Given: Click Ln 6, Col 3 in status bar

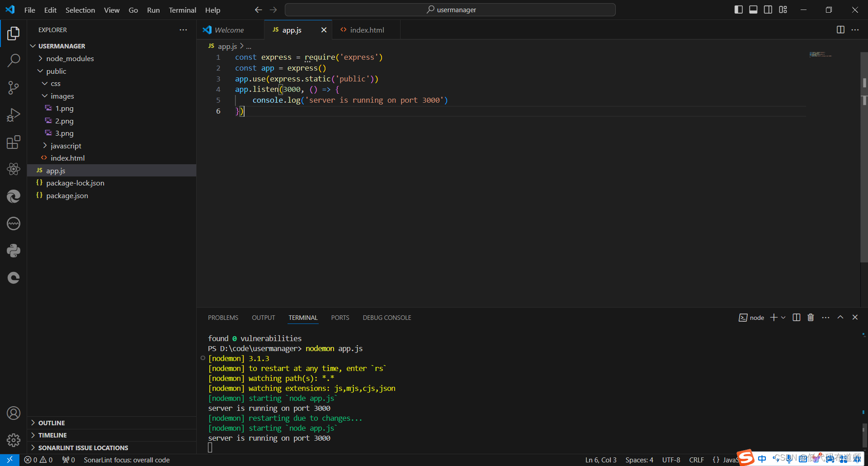Looking at the screenshot, I should pos(601,460).
